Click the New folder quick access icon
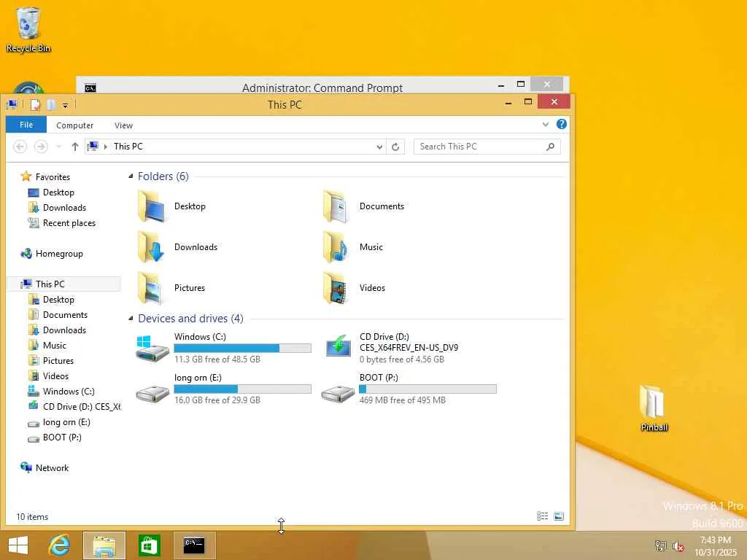The height and width of the screenshot is (560, 747). 51,105
